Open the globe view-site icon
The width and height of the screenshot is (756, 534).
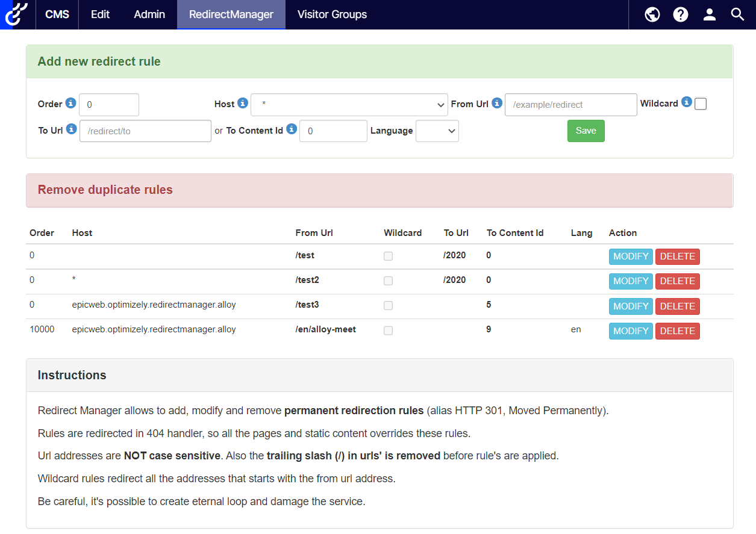coord(652,14)
